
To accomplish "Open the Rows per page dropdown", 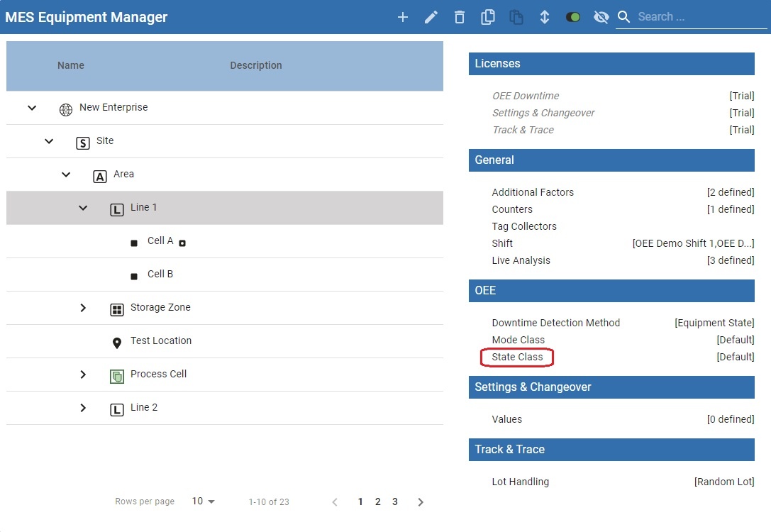I will point(203,501).
